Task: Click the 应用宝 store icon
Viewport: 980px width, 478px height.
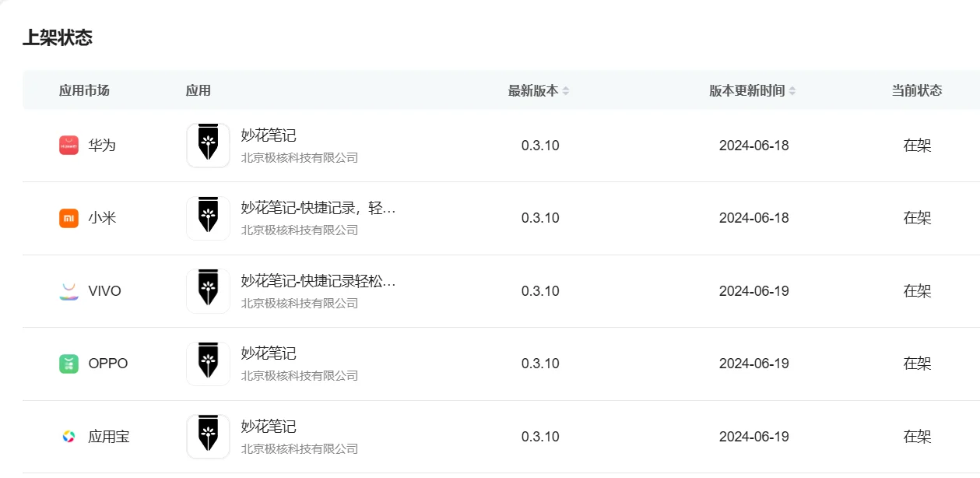Action: coord(70,435)
